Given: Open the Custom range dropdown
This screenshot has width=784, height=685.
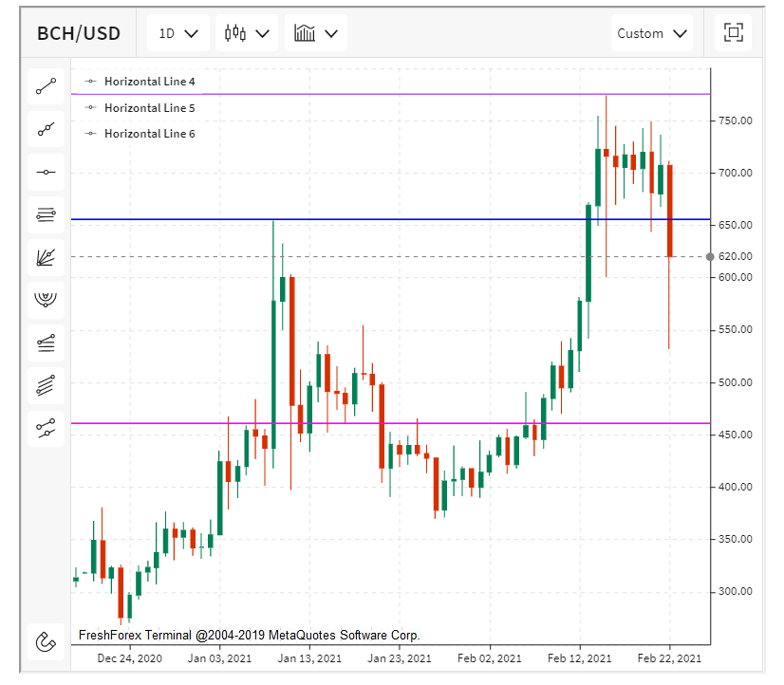Looking at the screenshot, I should (x=652, y=33).
